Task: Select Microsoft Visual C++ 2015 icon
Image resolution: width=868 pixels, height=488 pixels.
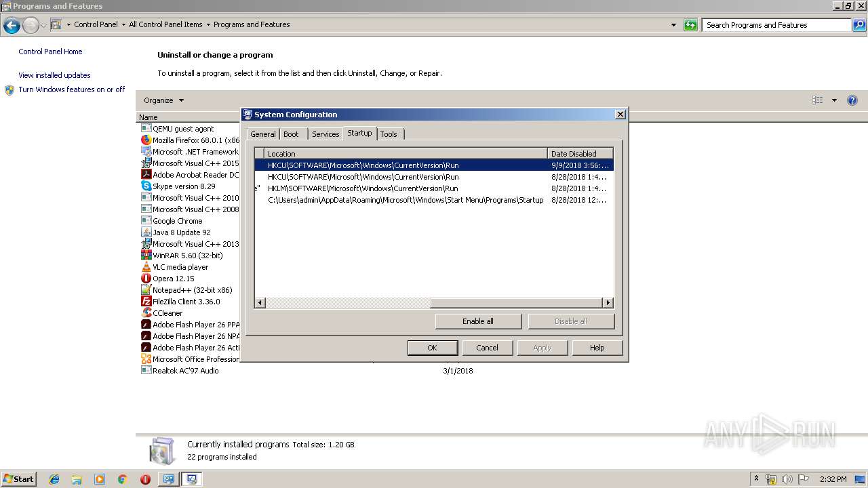Action: 146,163
